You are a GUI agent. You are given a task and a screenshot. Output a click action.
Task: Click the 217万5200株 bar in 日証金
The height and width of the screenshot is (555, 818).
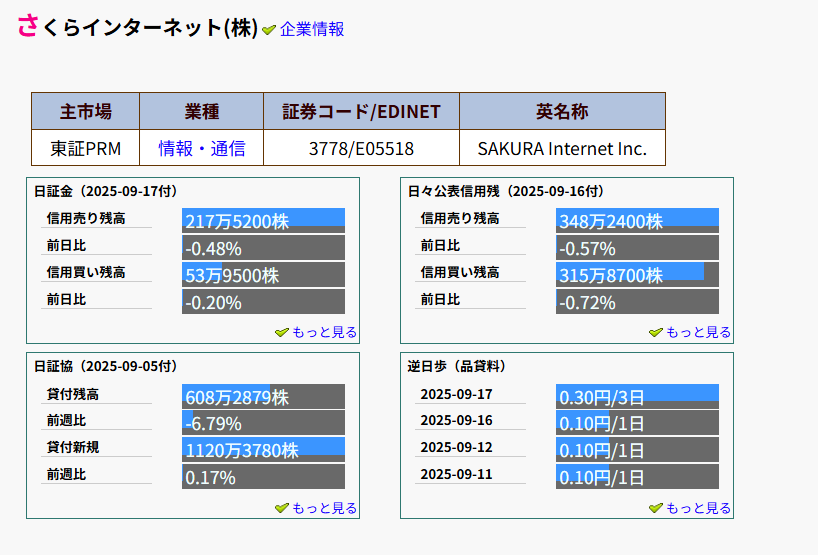tap(263, 221)
